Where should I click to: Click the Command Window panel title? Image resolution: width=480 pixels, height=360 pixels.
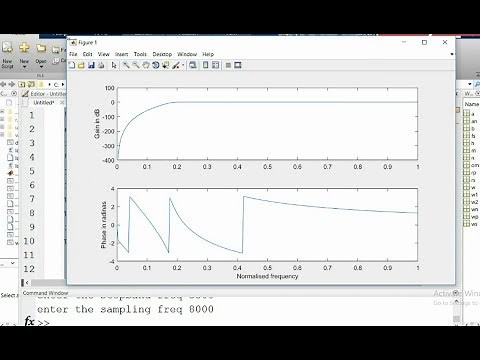pos(45,293)
